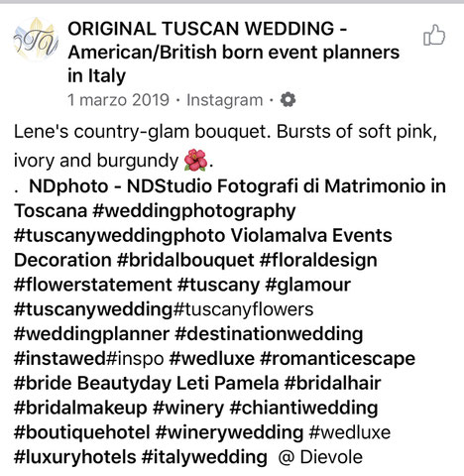
Task: Open the #boutiquehotel hashtag
Action: point(82,432)
